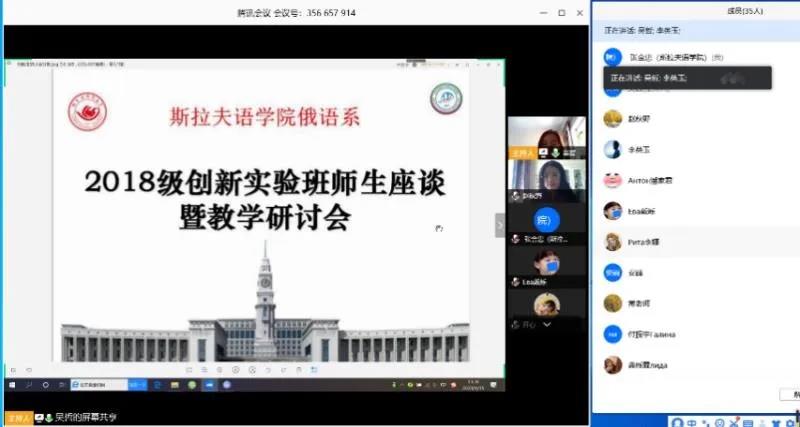Click the microphone icon beside screen sharer name
The height and width of the screenshot is (427, 800).
coord(45,416)
